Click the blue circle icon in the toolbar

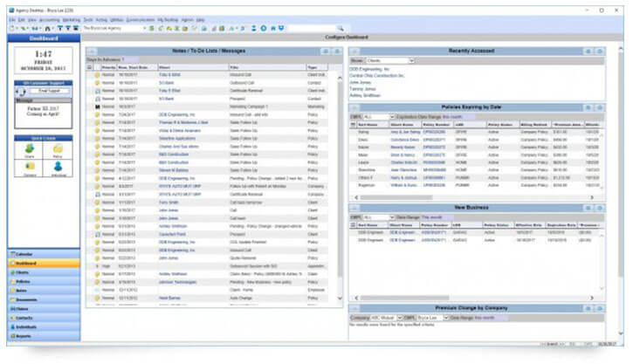(x=264, y=28)
